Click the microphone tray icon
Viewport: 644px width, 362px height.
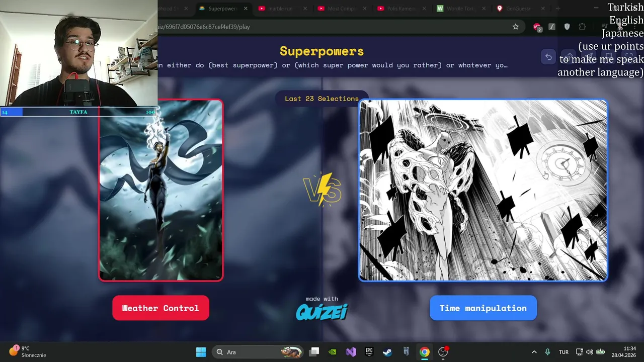[x=548, y=352]
